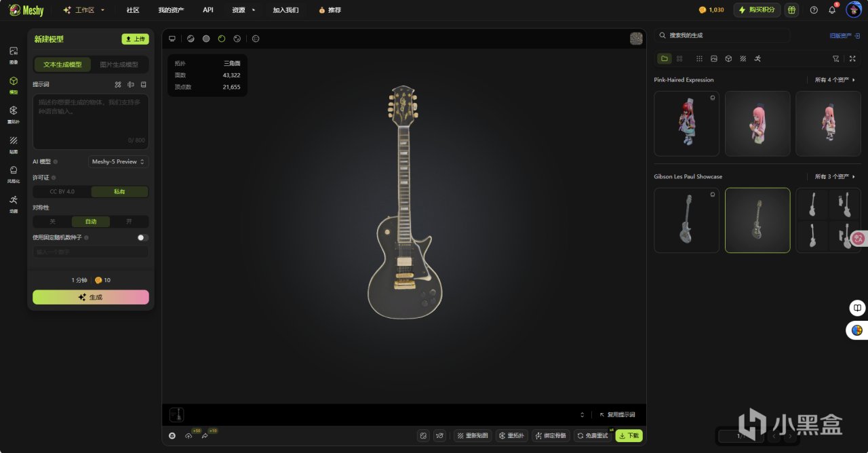Screen dimensions: 868x453
Task: Expand all 4 assets of Pink-Haired Expression
Action: (835, 80)
